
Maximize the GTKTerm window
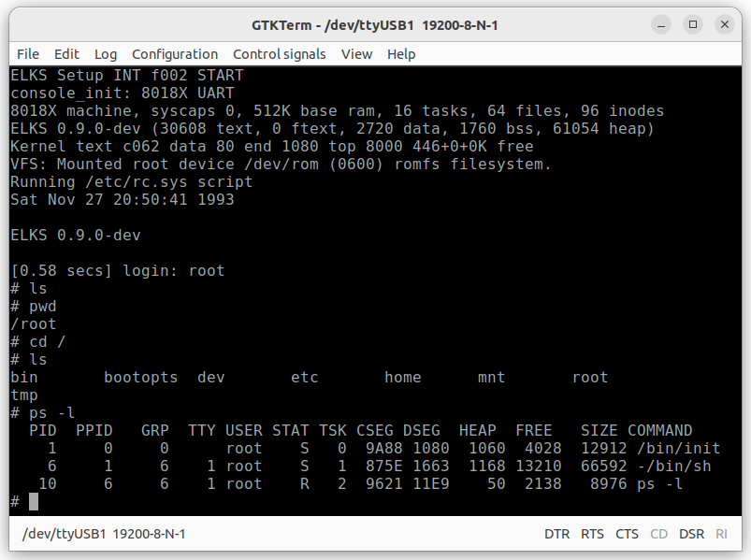(x=693, y=24)
